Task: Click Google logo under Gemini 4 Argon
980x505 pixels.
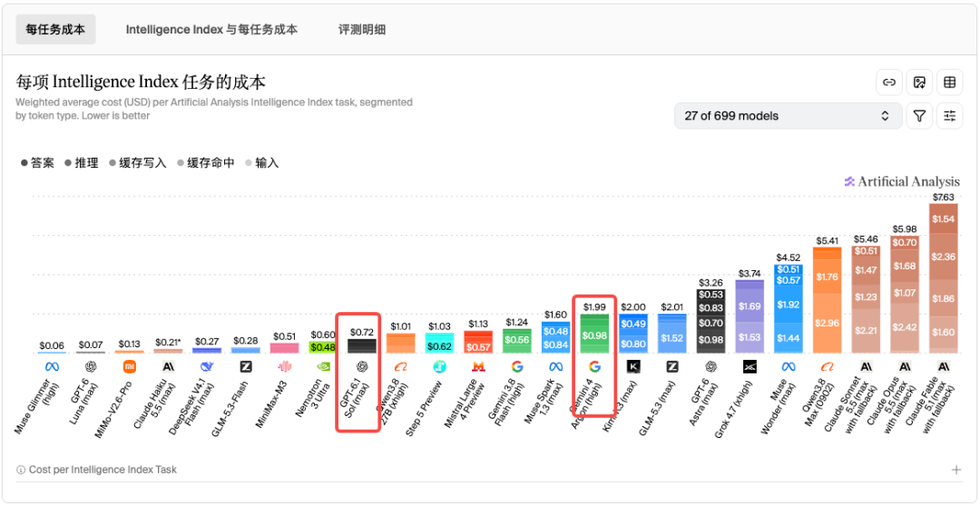Action: pyautogui.click(x=594, y=366)
